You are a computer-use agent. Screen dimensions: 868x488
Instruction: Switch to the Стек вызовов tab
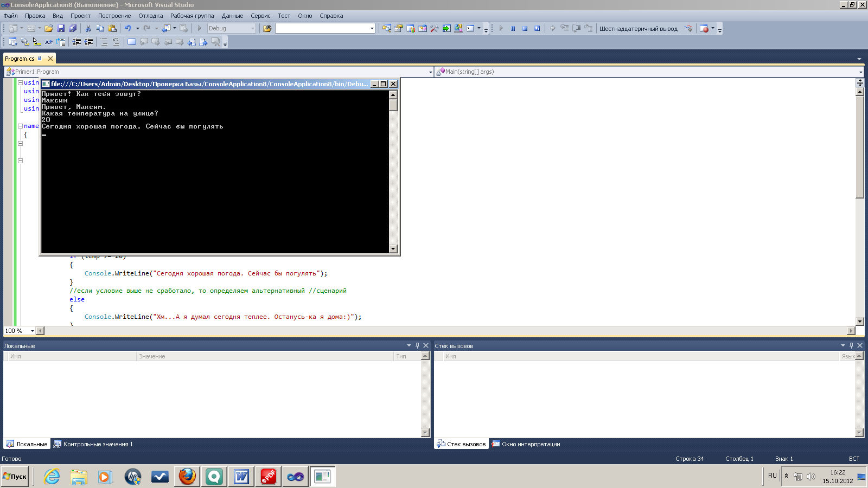(x=462, y=444)
